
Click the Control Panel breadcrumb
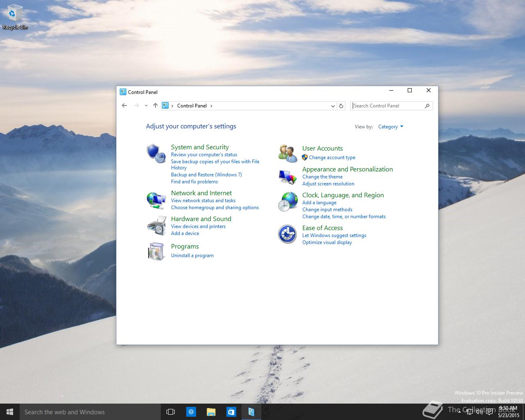coord(192,106)
